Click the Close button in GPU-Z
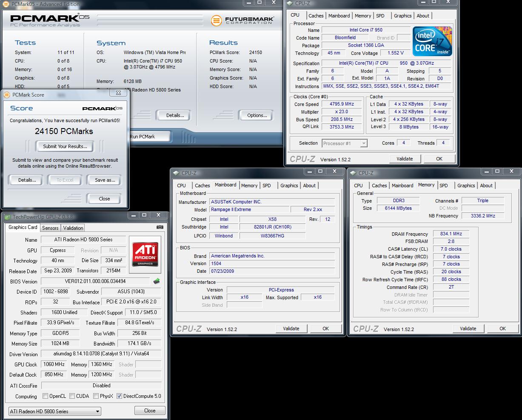This screenshot has width=522, height=420. (150, 411)
